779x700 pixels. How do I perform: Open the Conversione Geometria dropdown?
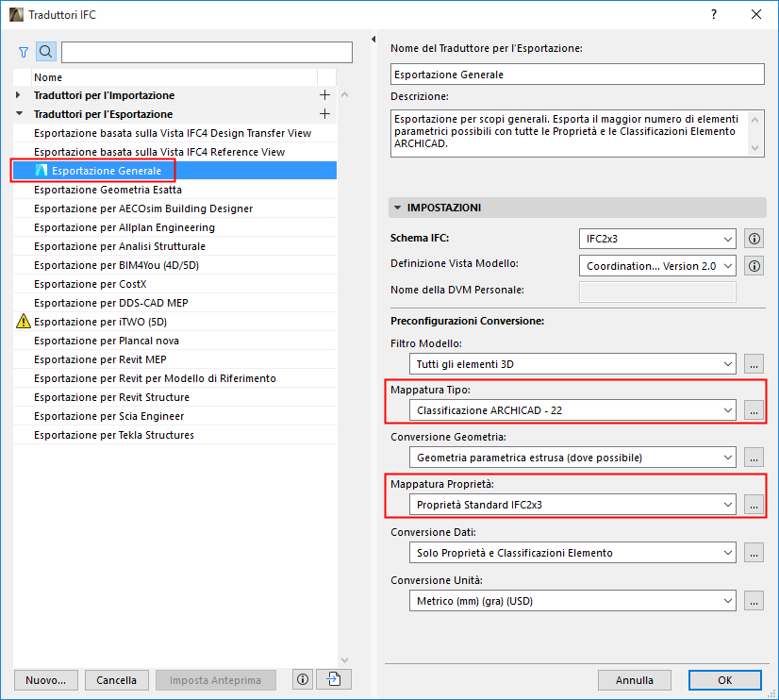click(572, 458)
